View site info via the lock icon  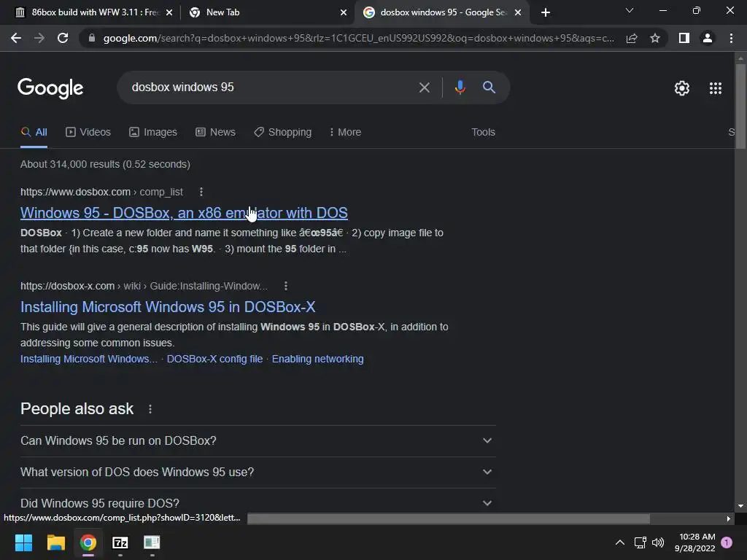click(92, 38)
